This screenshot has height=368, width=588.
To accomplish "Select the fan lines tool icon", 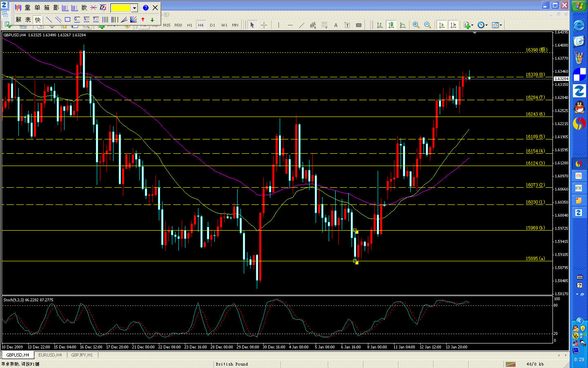I will 134,19.
